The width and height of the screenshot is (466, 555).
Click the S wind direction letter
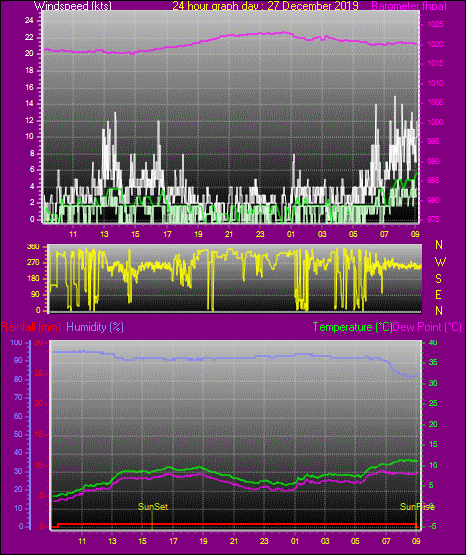click(439, 279)
